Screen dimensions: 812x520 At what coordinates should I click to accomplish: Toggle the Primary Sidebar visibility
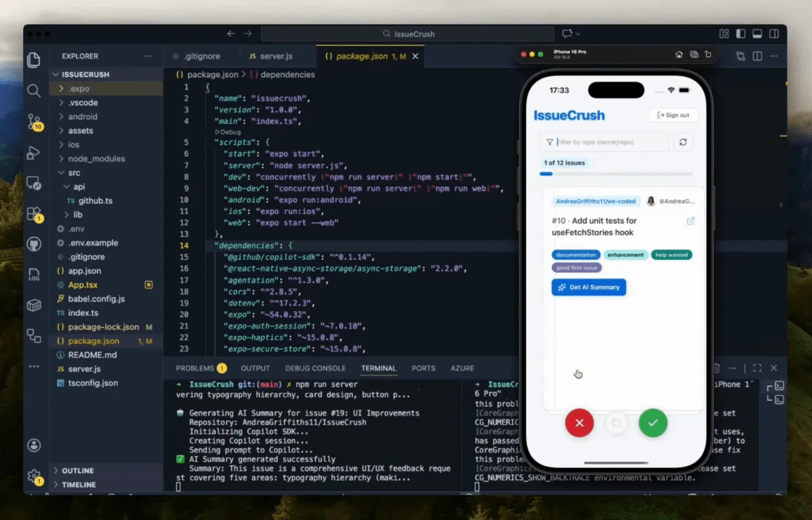pyautogui.click(x=740, y=33)
